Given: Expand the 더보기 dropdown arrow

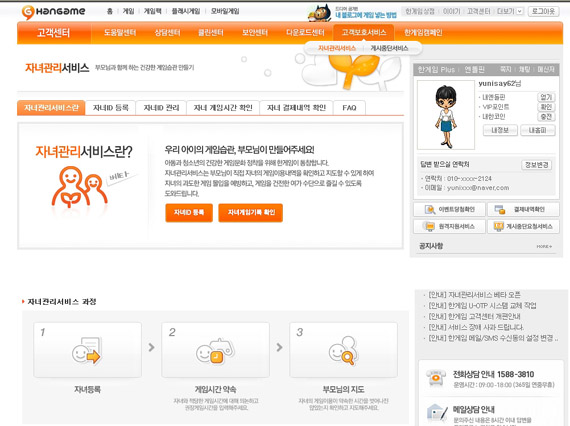Looking at the screenshot, I should coord(519,11).
